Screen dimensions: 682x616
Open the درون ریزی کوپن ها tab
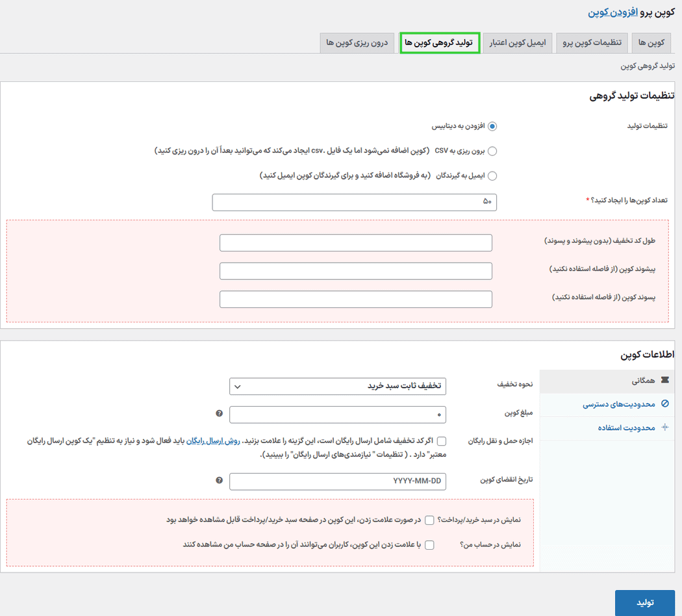[357, 43]
